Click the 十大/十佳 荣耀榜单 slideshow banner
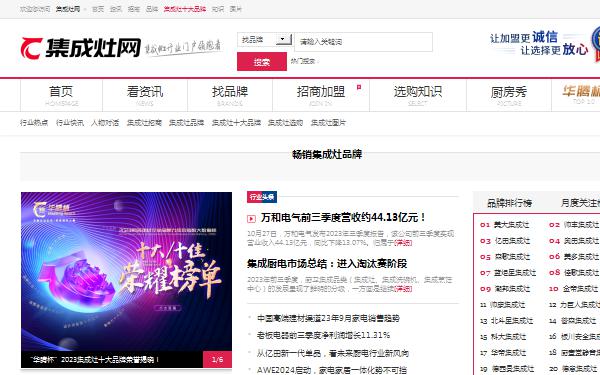Viewport: 600px width, 375px height. (x=126, y=272)
